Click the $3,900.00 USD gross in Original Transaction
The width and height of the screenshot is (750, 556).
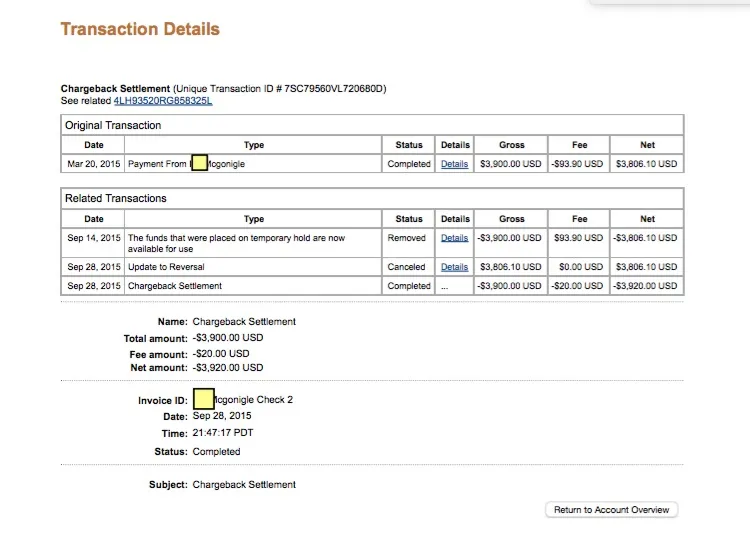[511, 164]
